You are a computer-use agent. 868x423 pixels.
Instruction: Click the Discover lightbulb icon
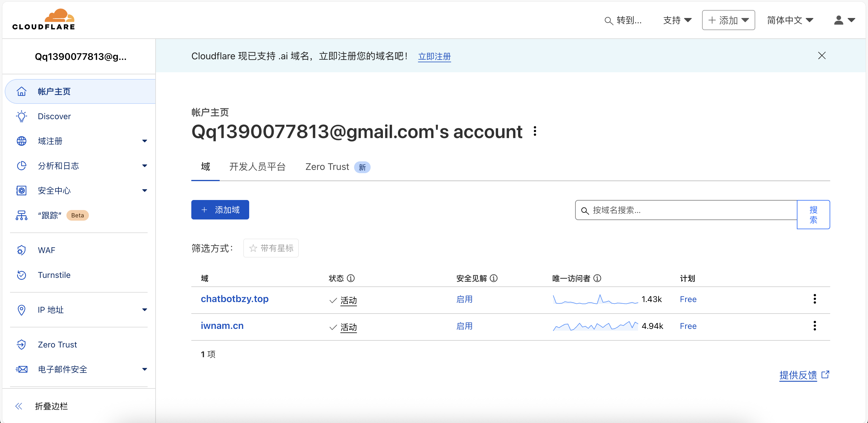[22, 116]
